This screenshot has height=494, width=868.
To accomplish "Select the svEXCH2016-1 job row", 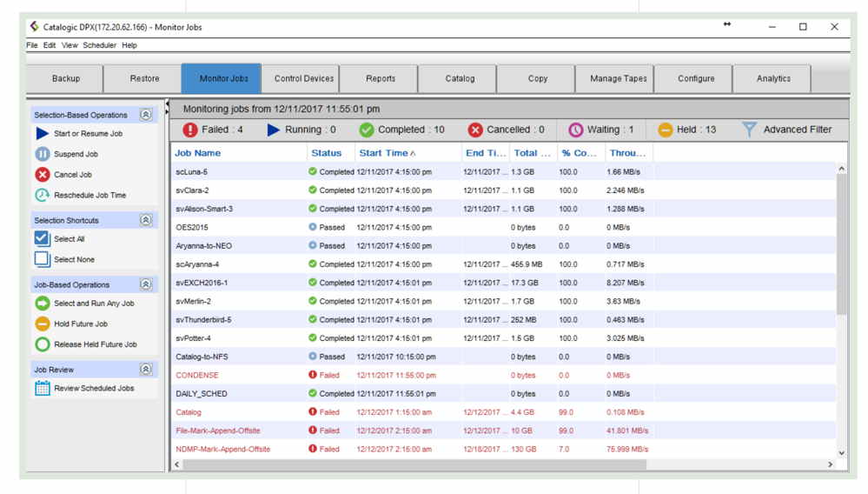I will point(503,283).
